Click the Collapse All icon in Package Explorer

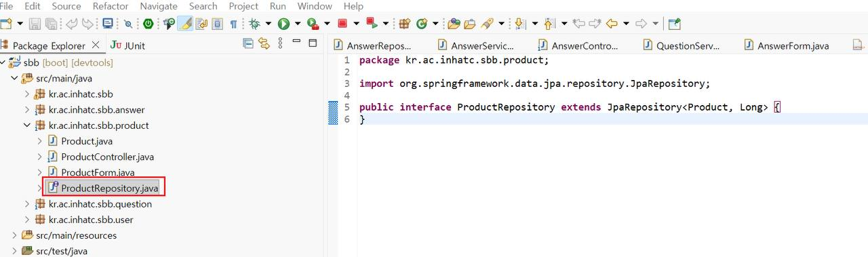[248, 44]
